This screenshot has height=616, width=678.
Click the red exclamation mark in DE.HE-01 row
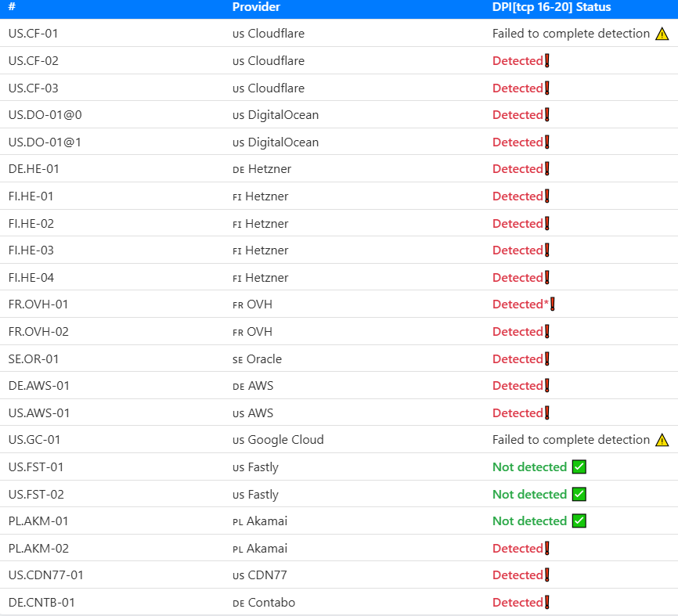point(547,169)
